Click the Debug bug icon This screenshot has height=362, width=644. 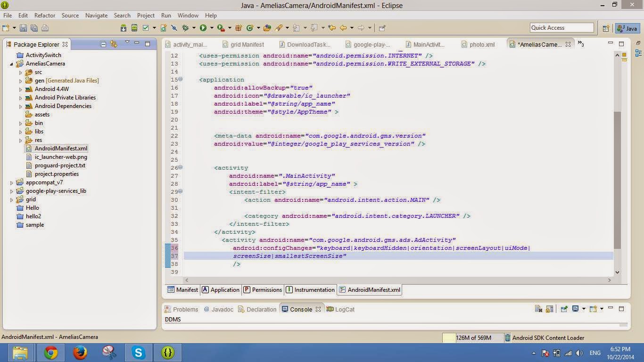tap(185, 28)
